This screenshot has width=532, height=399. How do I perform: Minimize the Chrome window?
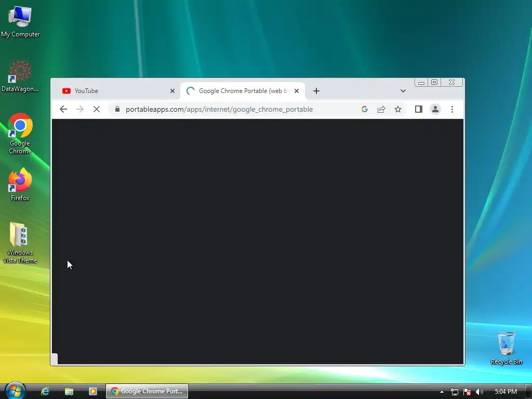421,83
